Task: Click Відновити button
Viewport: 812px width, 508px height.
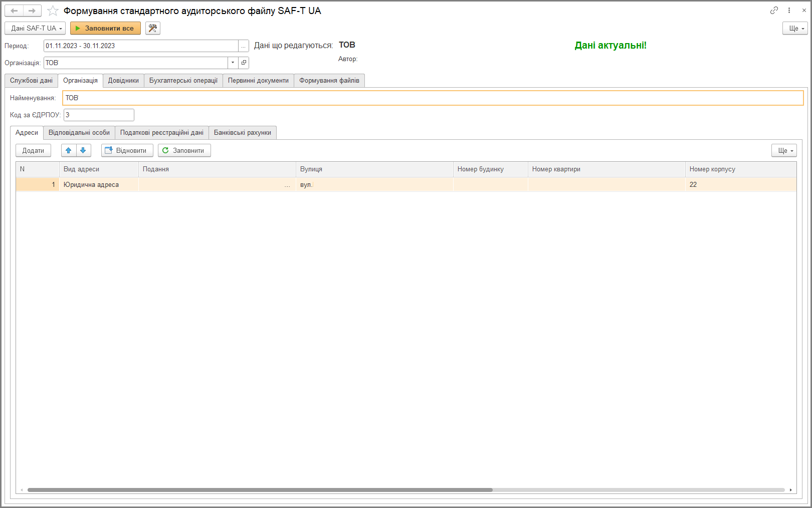Action: click(127, 150)
